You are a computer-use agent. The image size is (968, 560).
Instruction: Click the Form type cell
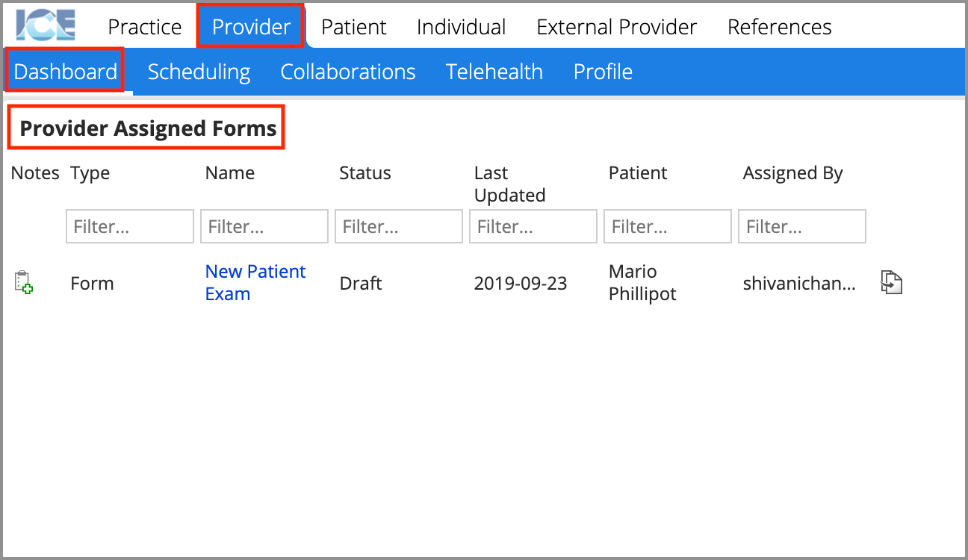(x=92, y=284)
